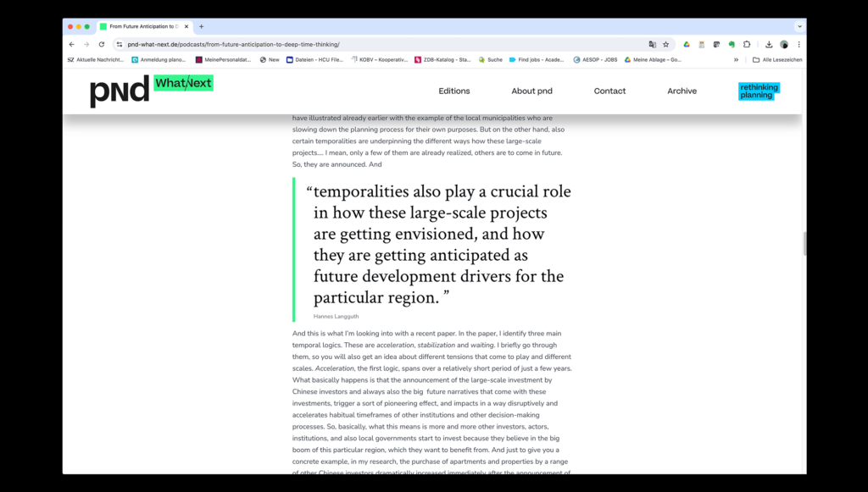Expand the hidden bookmarks overflow chevron

click(x=736, y=60)
